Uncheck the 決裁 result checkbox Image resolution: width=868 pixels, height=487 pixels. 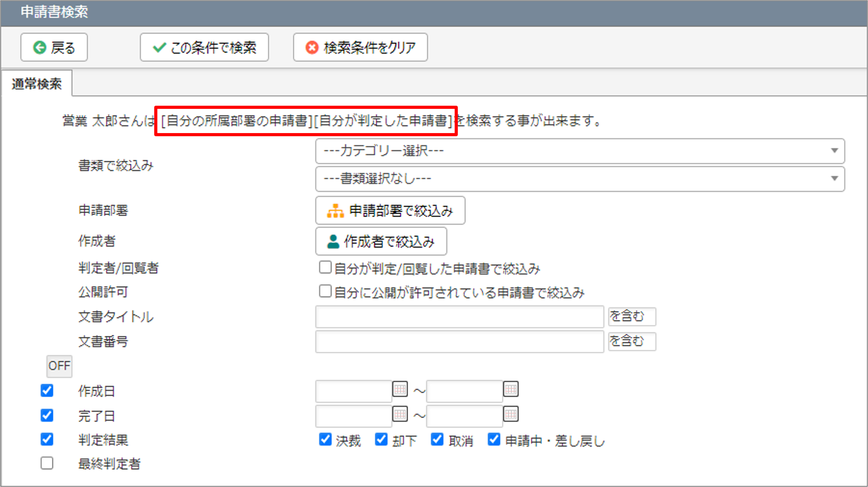tap(325, 439)
